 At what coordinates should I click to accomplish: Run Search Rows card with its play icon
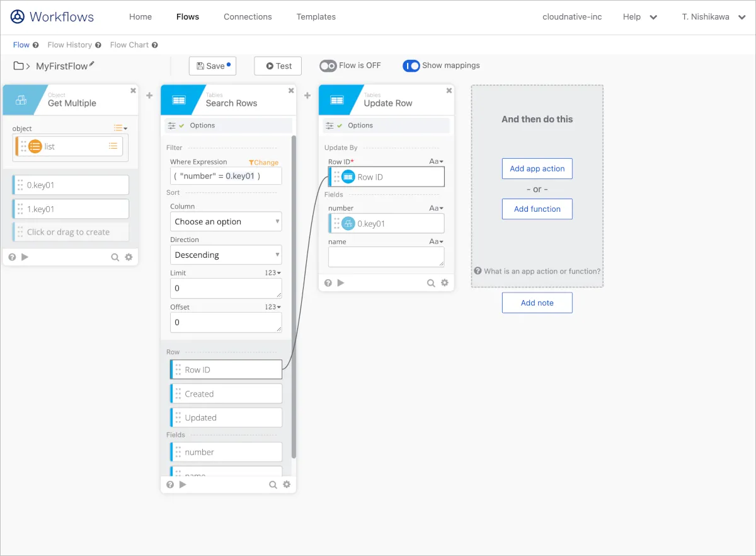tap(183, 484)
